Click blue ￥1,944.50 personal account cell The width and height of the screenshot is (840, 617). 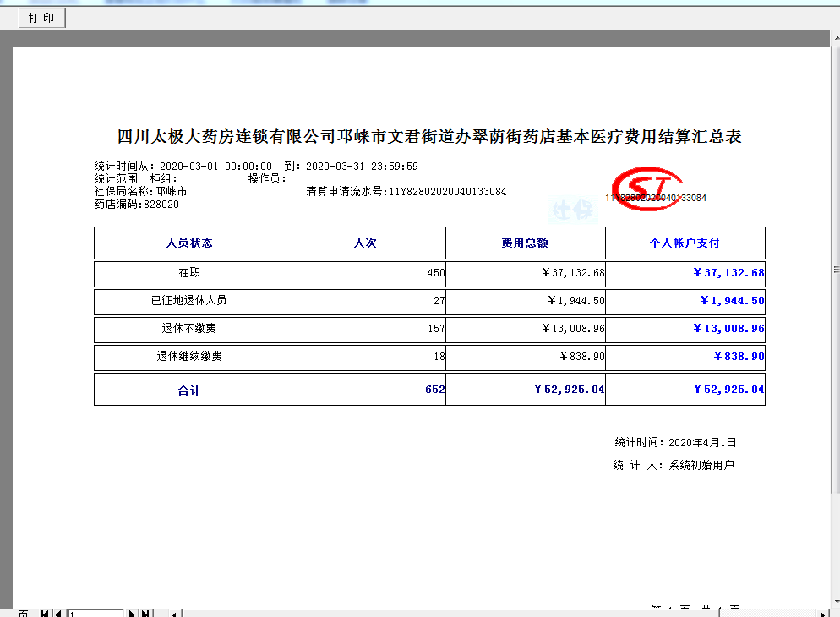pos(685,300)
